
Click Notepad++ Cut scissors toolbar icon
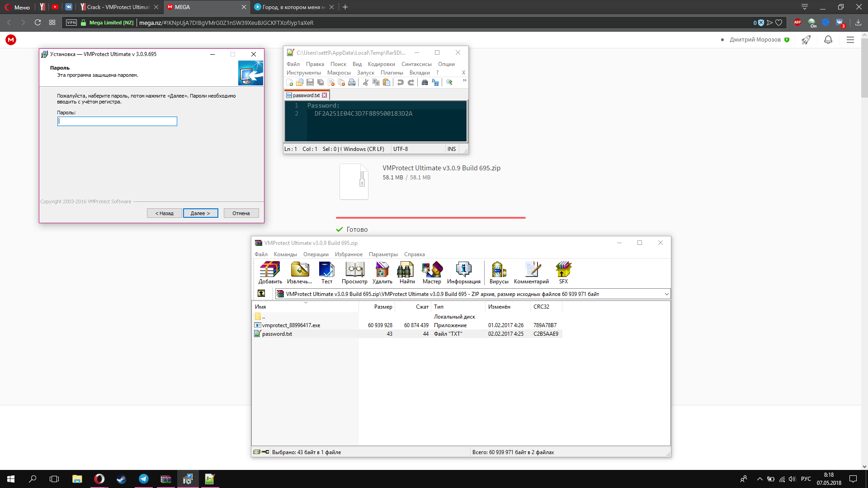pos(365,82)
